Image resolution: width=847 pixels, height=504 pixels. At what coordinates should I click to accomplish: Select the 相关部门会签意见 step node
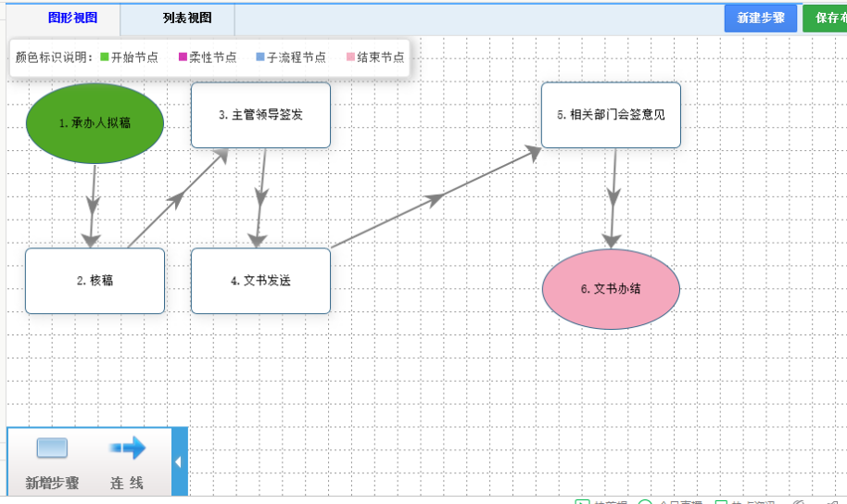pyautogui.click(x=611, y=115)
